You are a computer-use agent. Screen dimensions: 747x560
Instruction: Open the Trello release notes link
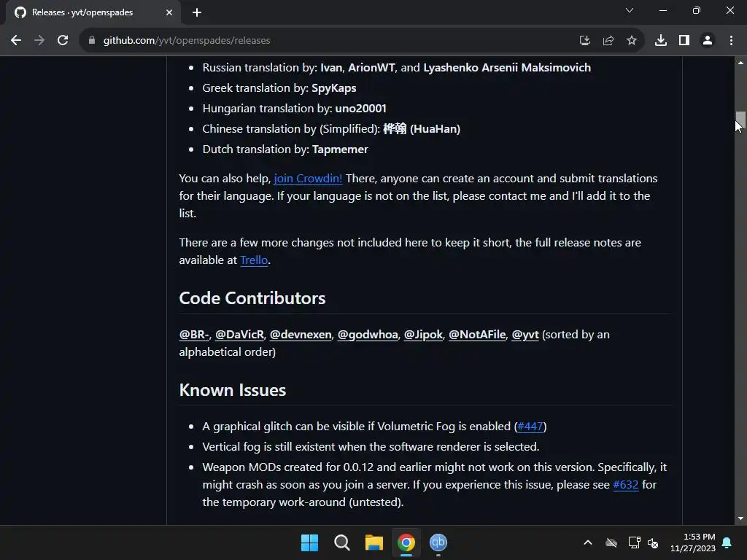(254, 260)
